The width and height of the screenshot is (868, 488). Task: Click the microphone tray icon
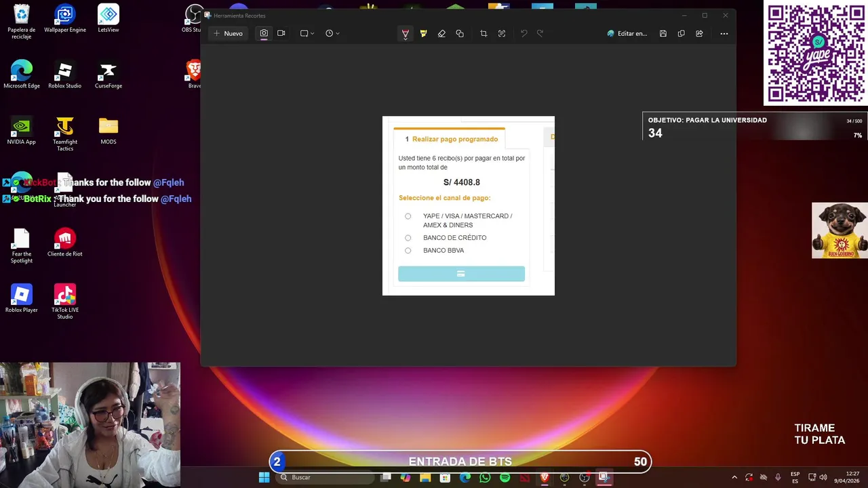[x=778, y=478]
